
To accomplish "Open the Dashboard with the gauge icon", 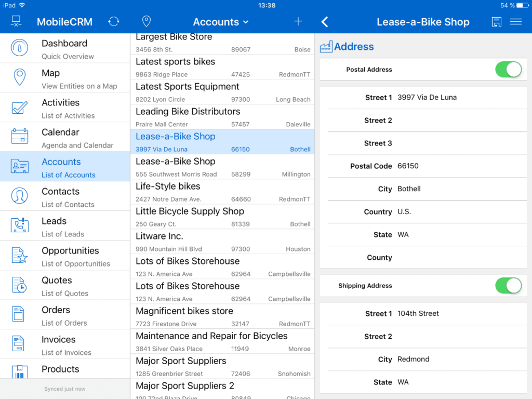I will (19, 48).
